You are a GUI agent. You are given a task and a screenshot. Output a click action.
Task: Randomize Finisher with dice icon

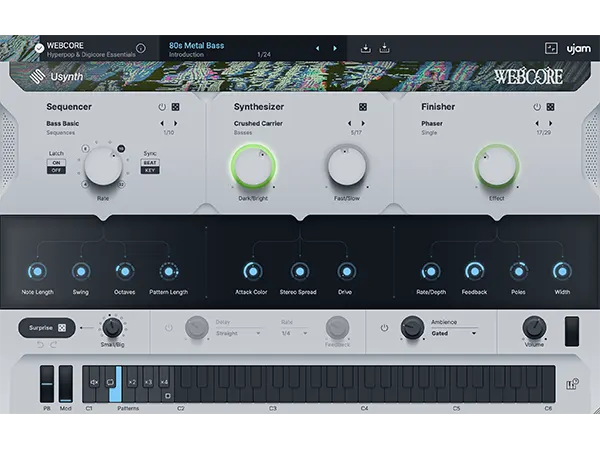coord(550,107)
